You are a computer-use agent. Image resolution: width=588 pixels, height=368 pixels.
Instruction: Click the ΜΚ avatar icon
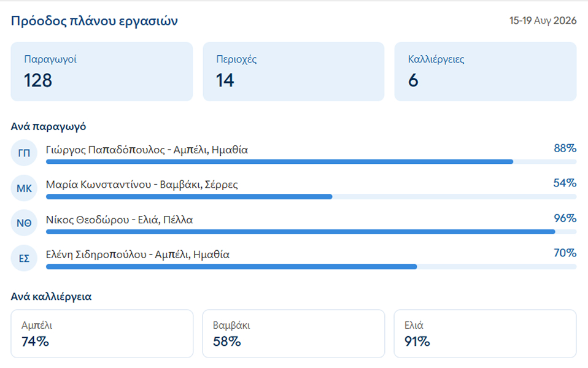24,188
